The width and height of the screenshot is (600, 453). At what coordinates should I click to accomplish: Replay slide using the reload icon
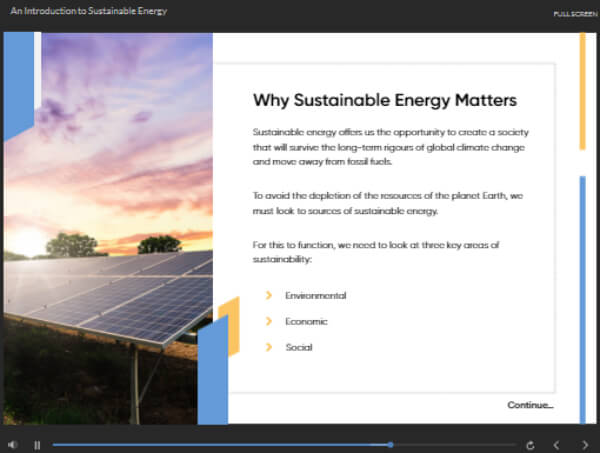click(x=530, y=445)
